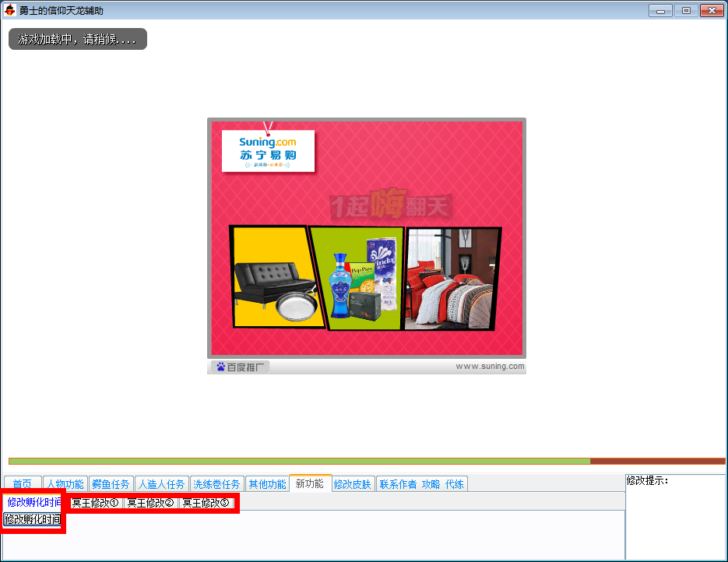Click the Baidu paw 百度推广 badge
The height and width of the screenshot is (562, 728).
pyautogui.click(x=241, y=367)
